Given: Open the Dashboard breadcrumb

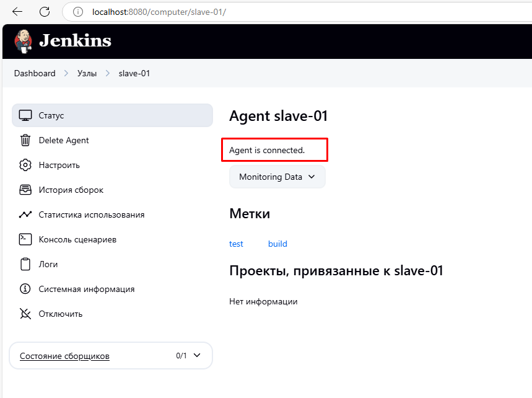Looking at the screenshot, I should click(35, 73).
